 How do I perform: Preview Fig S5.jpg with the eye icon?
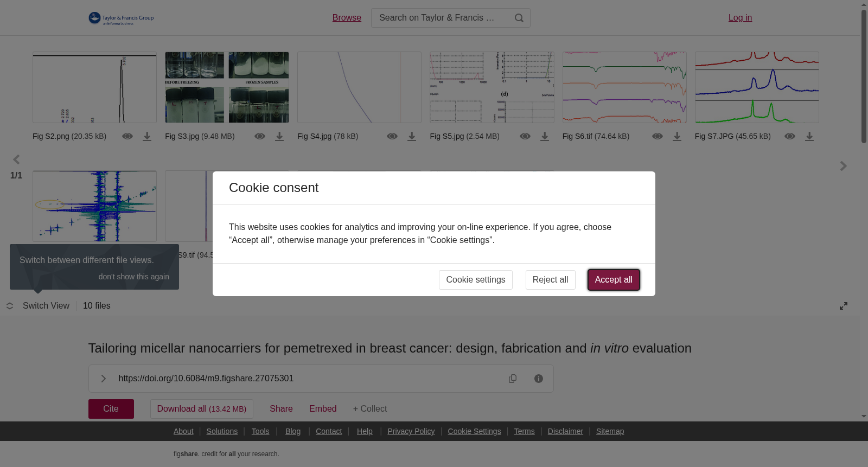click(x=525, y=136)
